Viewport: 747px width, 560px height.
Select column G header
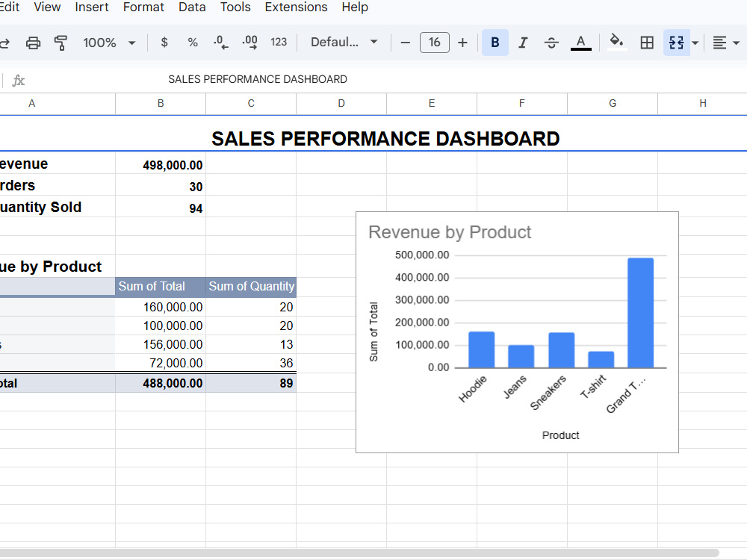pyautogui.click(x=613, y=103)
